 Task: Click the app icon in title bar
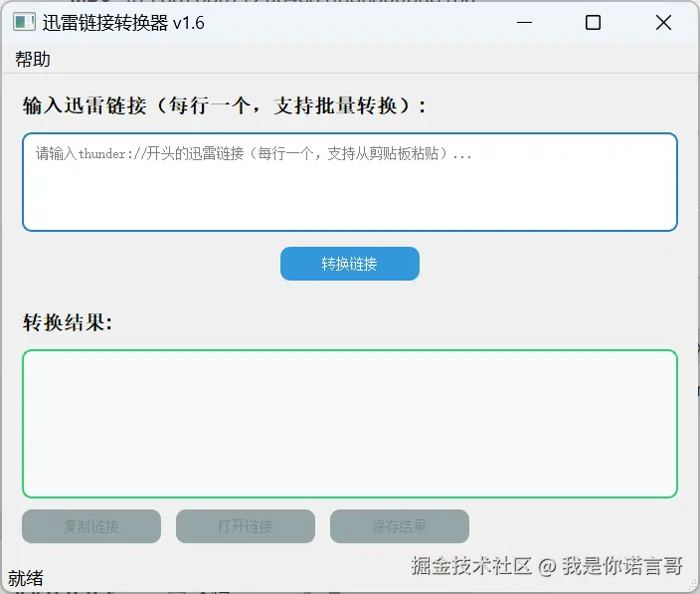pos(24,22)
